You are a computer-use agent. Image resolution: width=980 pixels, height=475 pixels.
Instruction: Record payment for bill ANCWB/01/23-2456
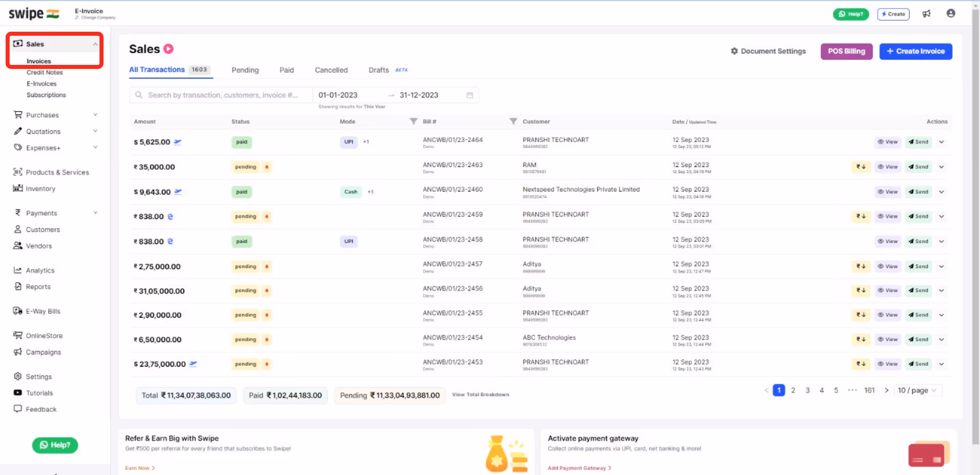point(861,291)
